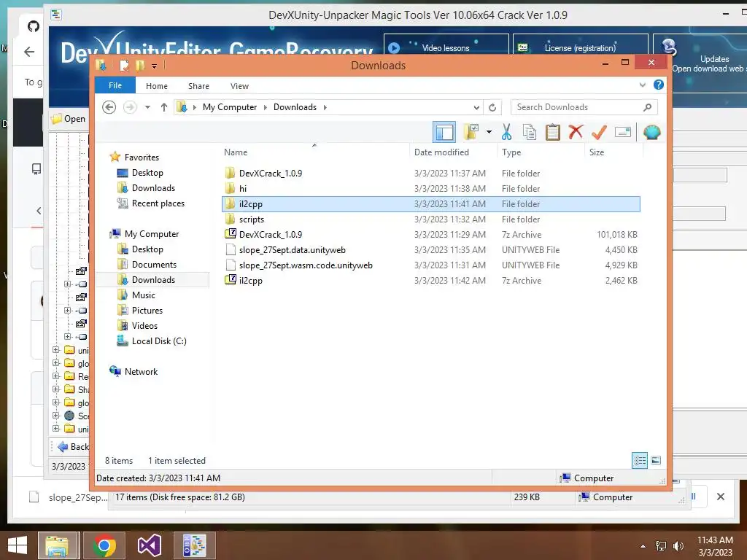This screenshot has height=560, width=747.
Task: Go up one folder level
Action: (164, 107)
